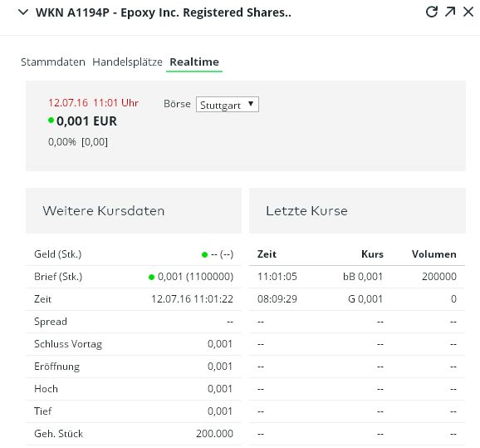Refresh the quote data with the reload icon

(x=432, y=12)
